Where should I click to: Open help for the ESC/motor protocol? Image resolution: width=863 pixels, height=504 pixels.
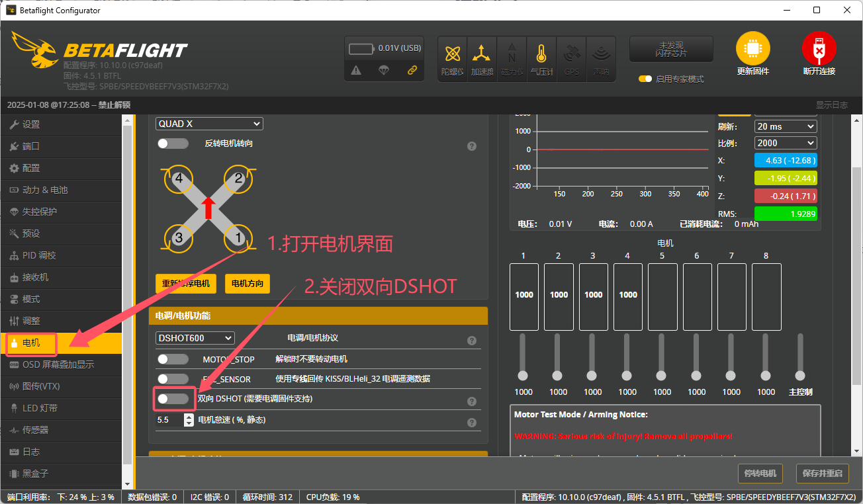click(472, 341)
